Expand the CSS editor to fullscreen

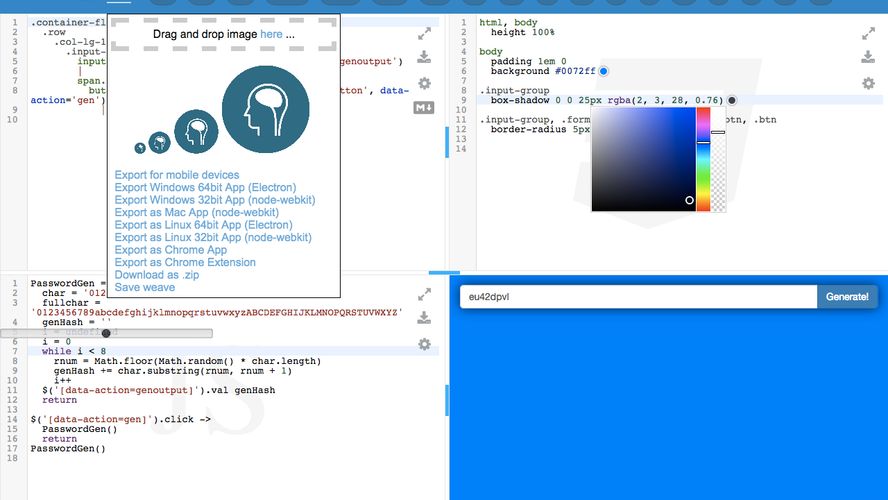[x=868, y=33]
